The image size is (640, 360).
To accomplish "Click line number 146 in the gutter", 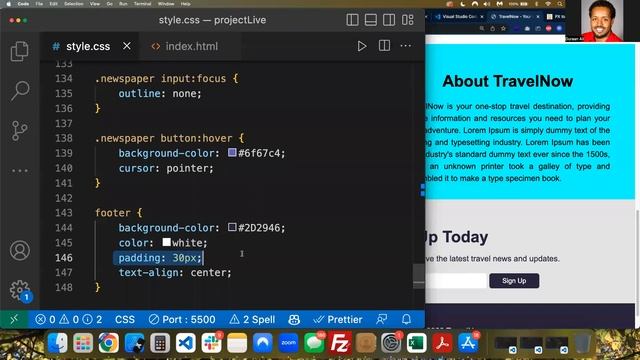I will pos(64,258).
